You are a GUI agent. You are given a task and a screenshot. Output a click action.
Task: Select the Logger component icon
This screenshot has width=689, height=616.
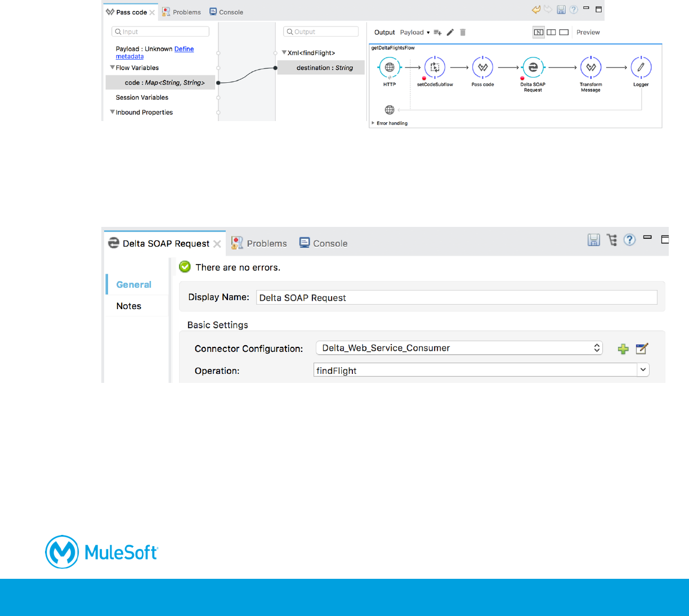click(641, 67)
